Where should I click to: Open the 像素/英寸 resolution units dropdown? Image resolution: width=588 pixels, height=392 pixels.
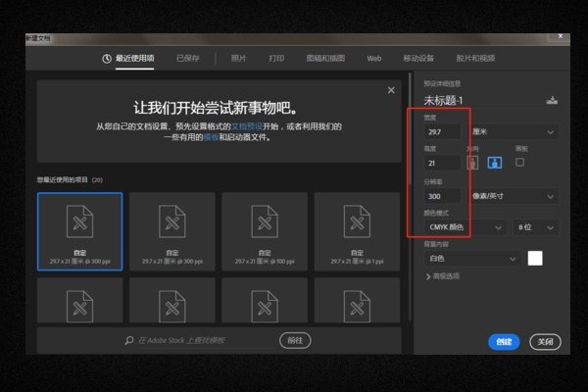coord(513,196)
